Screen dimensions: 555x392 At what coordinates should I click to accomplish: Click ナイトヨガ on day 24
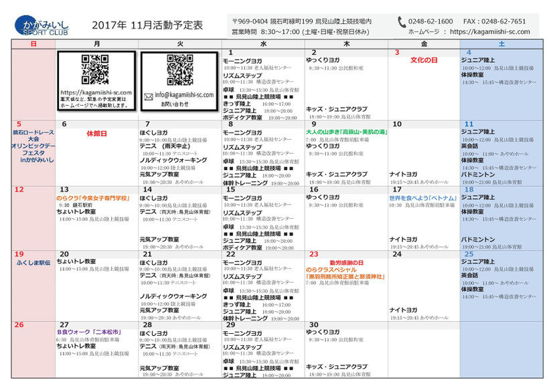click(x=404, y=310)
